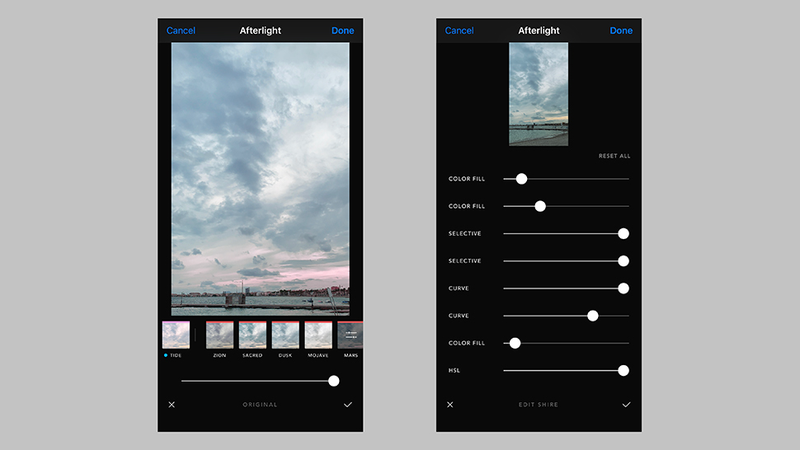Click the second Color Fill slider knob
Screen dimensions: 800x450
point(540,206)
